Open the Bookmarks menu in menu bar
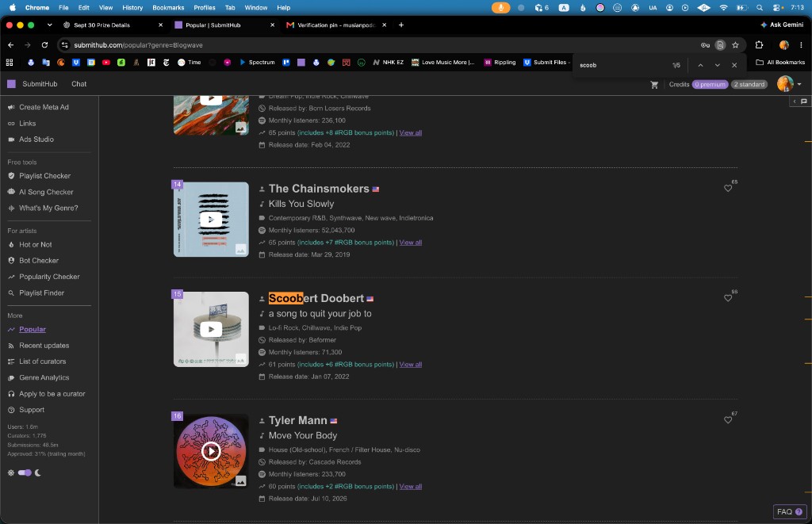This screenshot has width=812, height=524. pyautogui.click(x=168, y=8)
